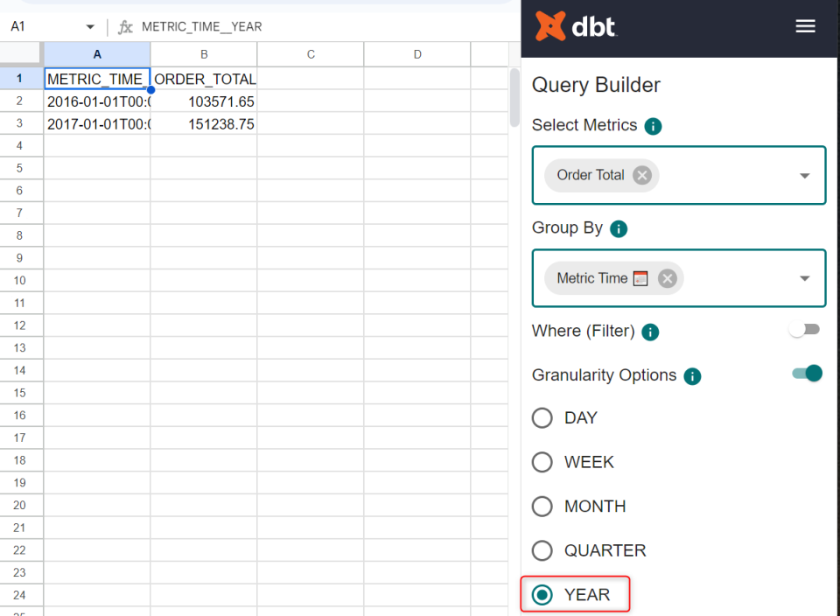This screenshot has width=840, height=616.
Task: Click the Metric Time chip label
Action: tap(592, 278)
